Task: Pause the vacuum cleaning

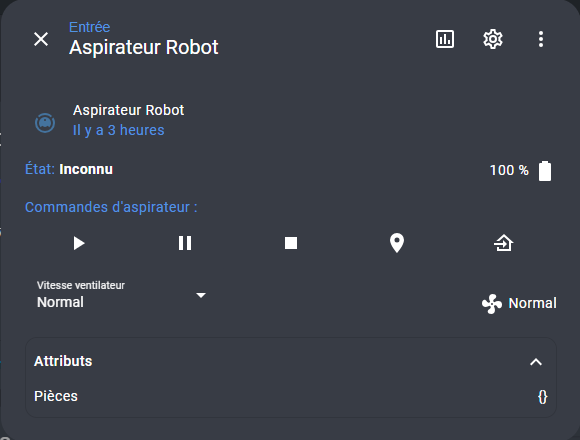Action: coord(185,243)
